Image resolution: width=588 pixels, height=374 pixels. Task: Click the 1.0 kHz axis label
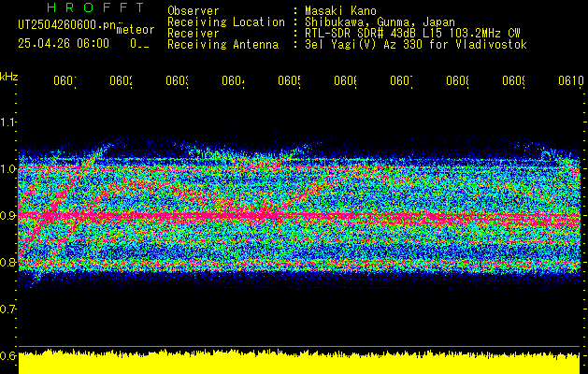tap(8, 169)
